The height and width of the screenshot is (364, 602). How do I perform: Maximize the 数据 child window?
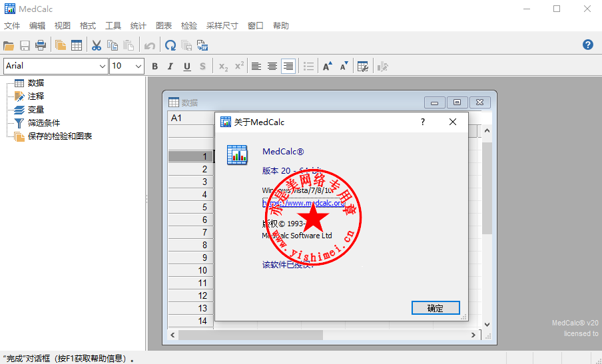tap(457, 102)
